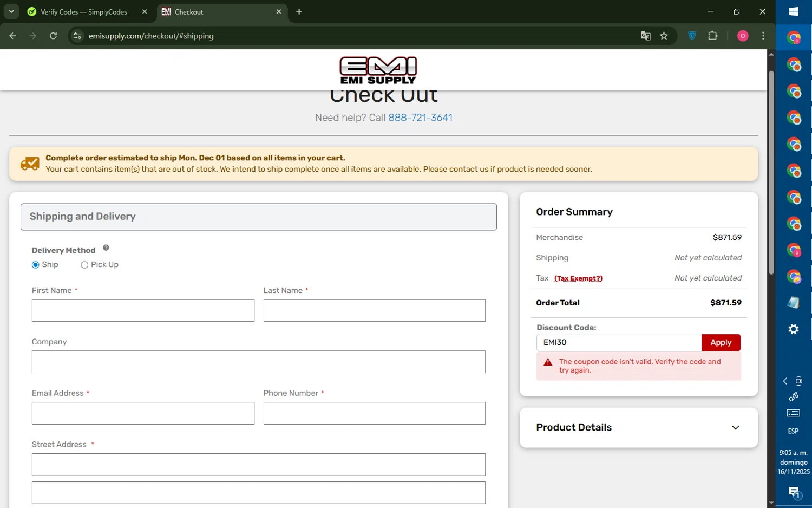Select the Ship delivery method

click(36, 265)
